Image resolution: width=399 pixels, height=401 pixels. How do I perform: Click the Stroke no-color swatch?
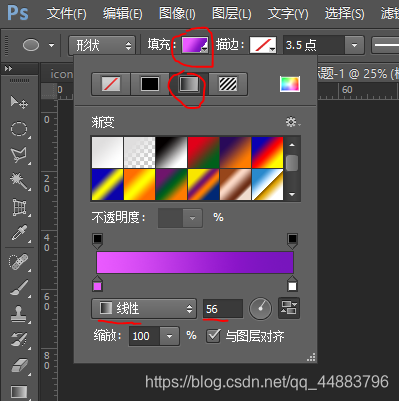[x=263, y=45]
